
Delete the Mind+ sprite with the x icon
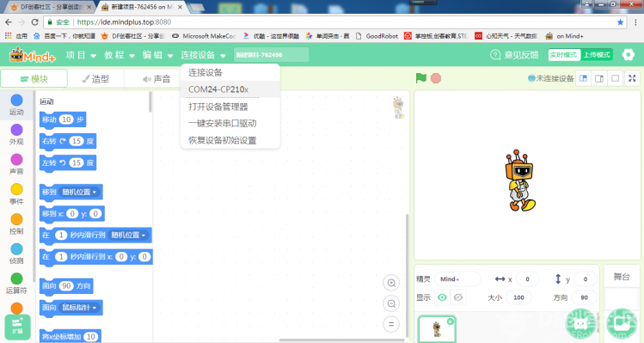point(451,322)
